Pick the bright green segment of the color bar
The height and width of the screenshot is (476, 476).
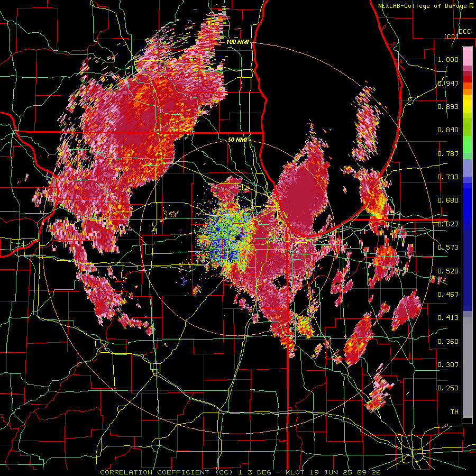point(467,144)
